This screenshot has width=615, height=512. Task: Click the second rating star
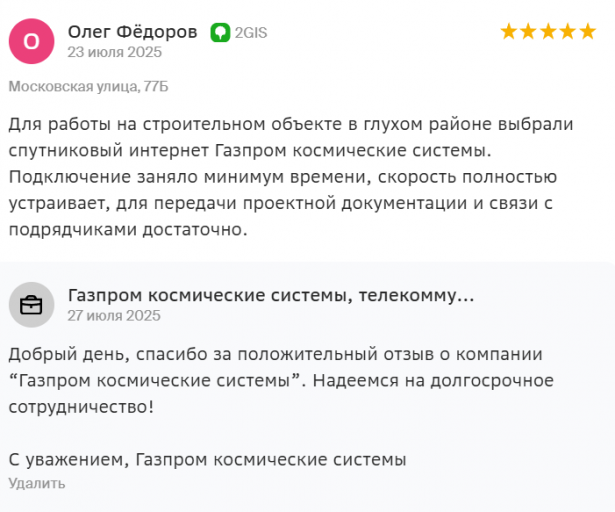(x=528, y=31)
